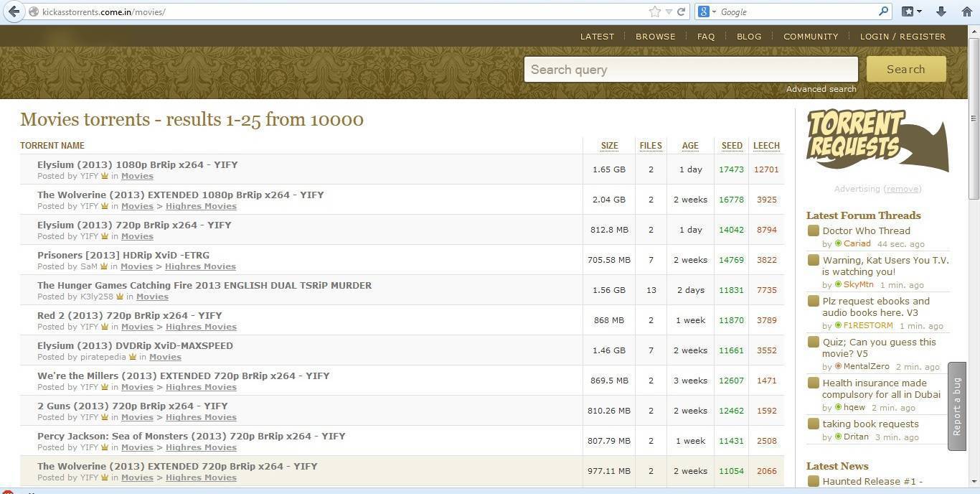Viewport: 980px width, 494px height.
Task: Sort torrents by the SIZE column
Action: point(609,146)
